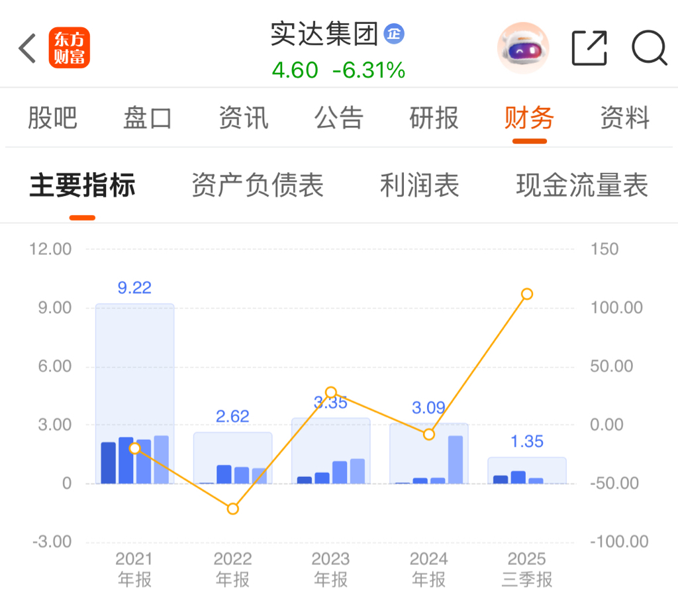Tap the 2023 orange line point
Screen dimensions: 678x616
click(331, 392)
